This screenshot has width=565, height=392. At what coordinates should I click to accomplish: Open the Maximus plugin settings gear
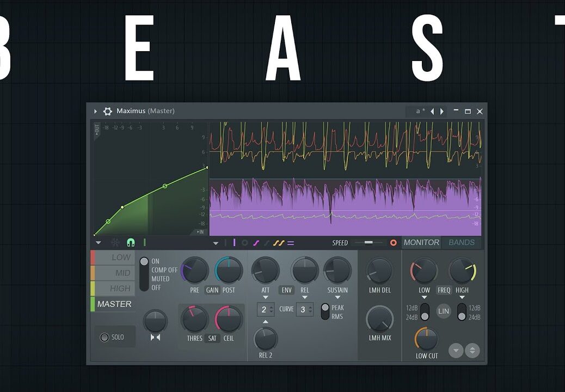(107, 111)
